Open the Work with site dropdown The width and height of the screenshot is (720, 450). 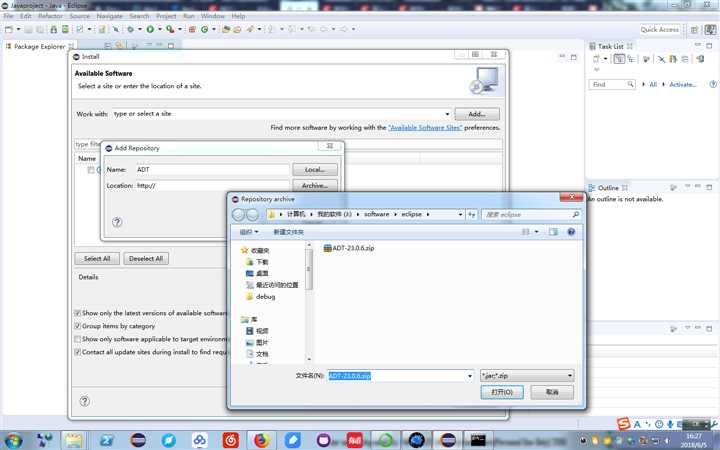pyautogui.click(x=447, y=114)
